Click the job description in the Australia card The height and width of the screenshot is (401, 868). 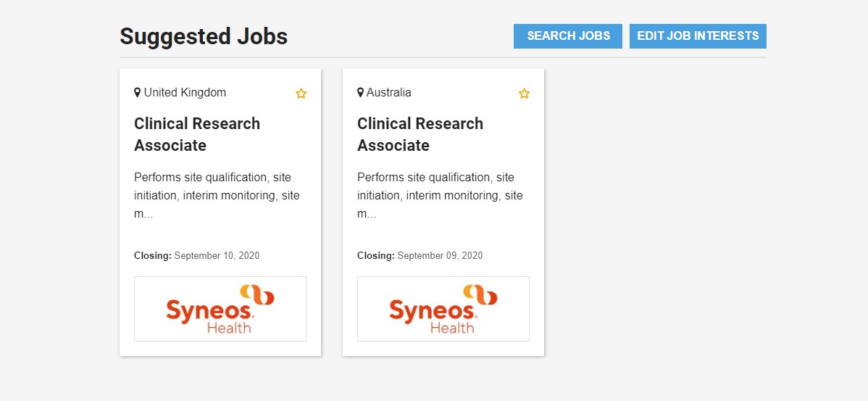pyautogui.click(x=440, y=195)
